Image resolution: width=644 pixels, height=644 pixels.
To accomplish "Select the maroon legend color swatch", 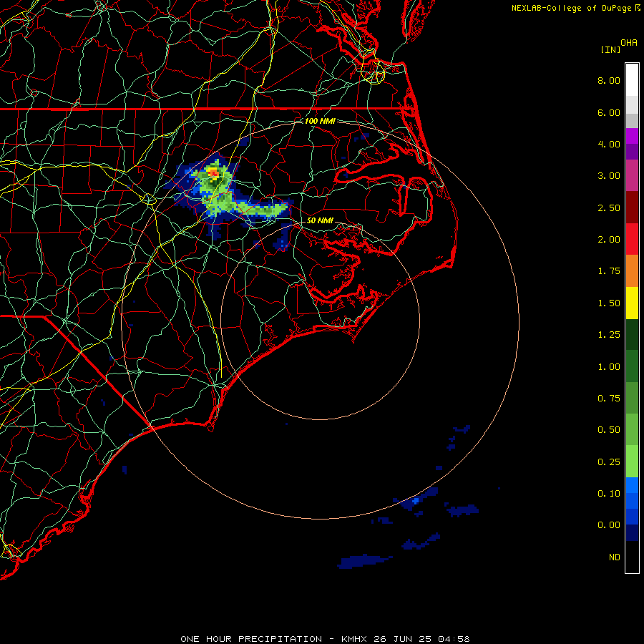I will [x=632, y=208].
